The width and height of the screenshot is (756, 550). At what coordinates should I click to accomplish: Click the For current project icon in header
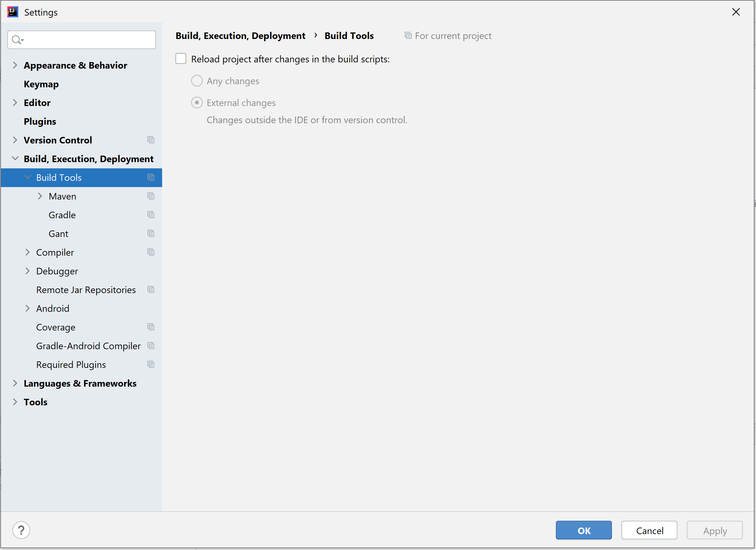click(x=408, y=35)
